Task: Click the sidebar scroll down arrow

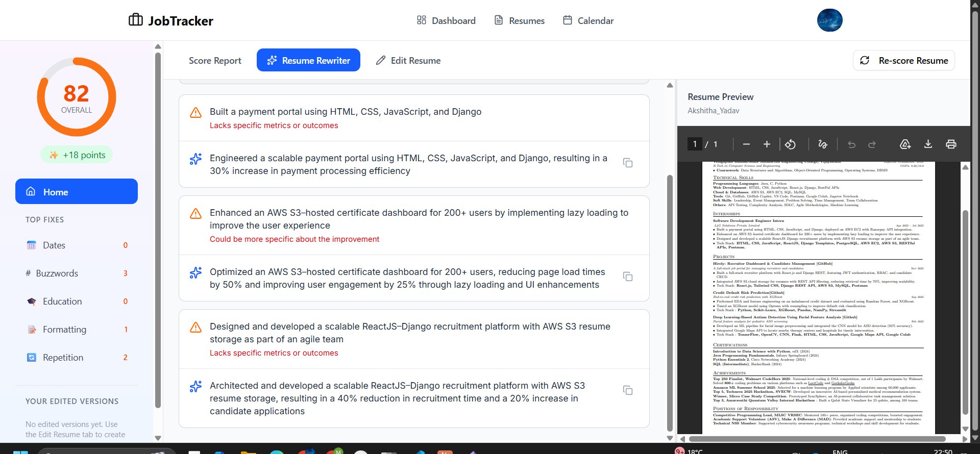Action: 158,438
